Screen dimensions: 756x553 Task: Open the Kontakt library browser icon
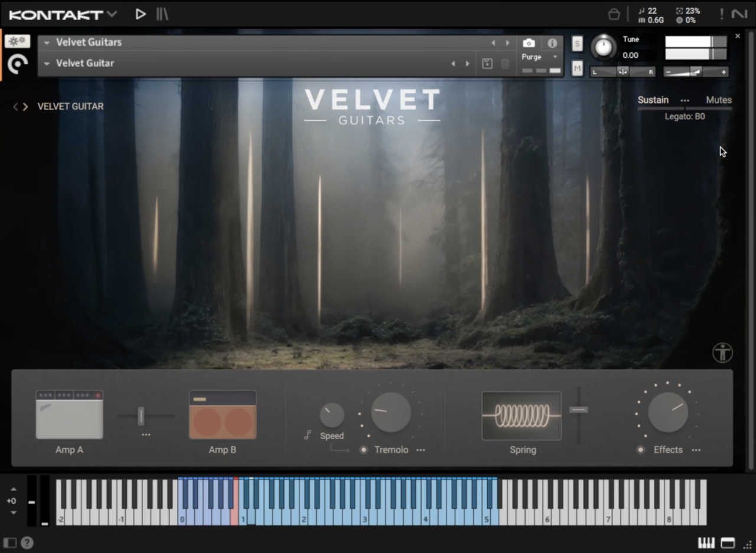tap(162, 14)
